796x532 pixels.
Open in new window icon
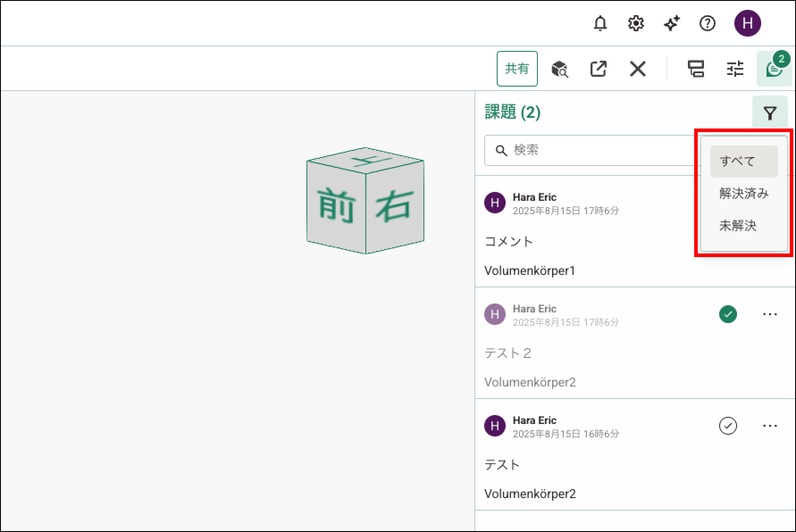(598, 69)
